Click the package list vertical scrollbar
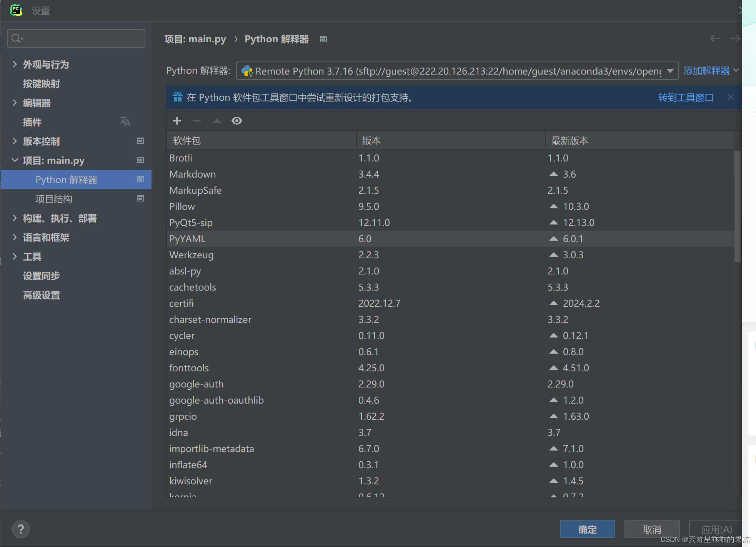The width and height of the screenshot is (756, 547). pyautogui.click(x=737, y=206)
